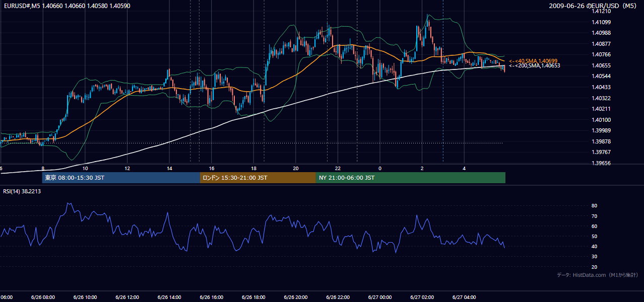Click price axis value 1.40433
Viewport: 644px width, 302px height.
coord(601,87)
